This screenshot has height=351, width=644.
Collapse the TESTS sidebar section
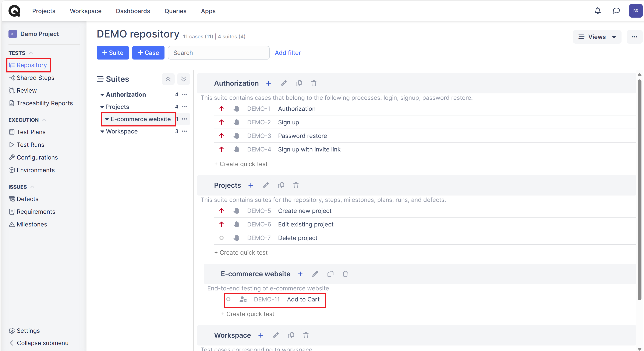[31, 53]
